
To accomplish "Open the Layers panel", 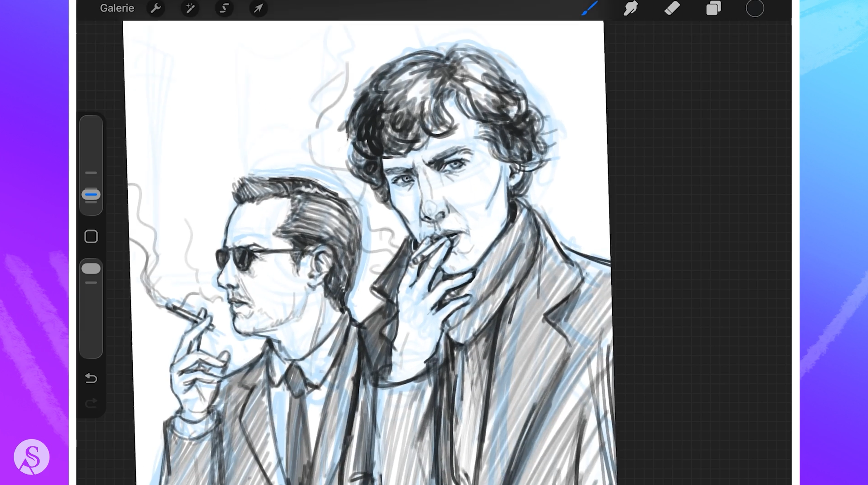I will click(713, 8).
